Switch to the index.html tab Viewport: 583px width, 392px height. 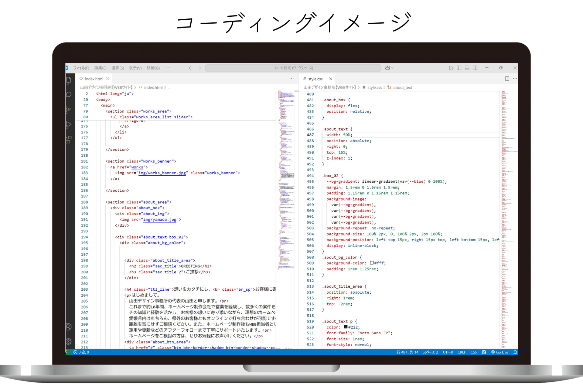tap(94, 79)
